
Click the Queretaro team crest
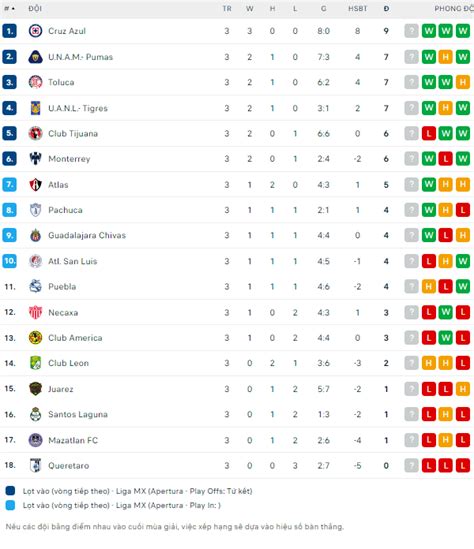[35, 465]
